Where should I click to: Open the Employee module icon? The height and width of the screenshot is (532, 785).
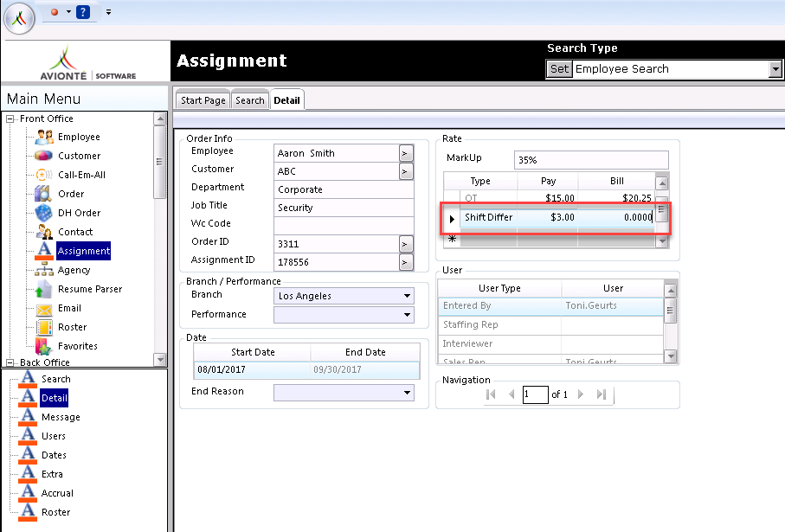point(44,137)
